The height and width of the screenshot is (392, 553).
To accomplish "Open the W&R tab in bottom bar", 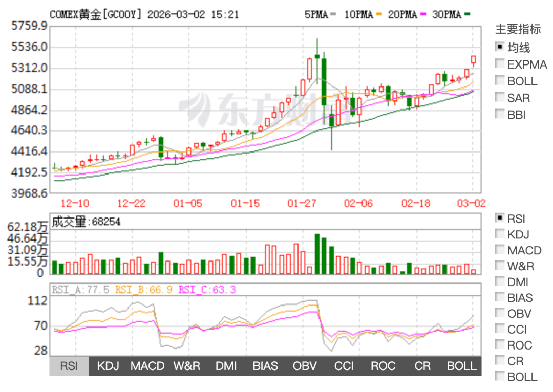I will [186, 366].
